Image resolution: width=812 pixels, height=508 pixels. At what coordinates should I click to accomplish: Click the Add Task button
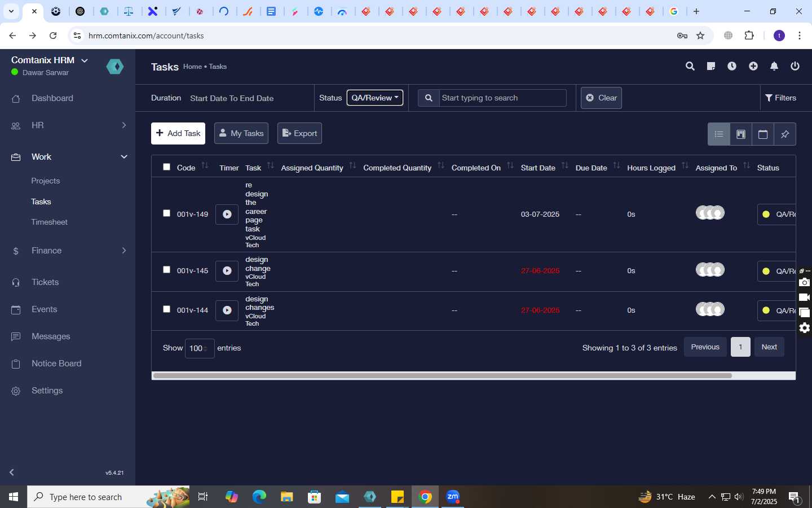[178, 134]
